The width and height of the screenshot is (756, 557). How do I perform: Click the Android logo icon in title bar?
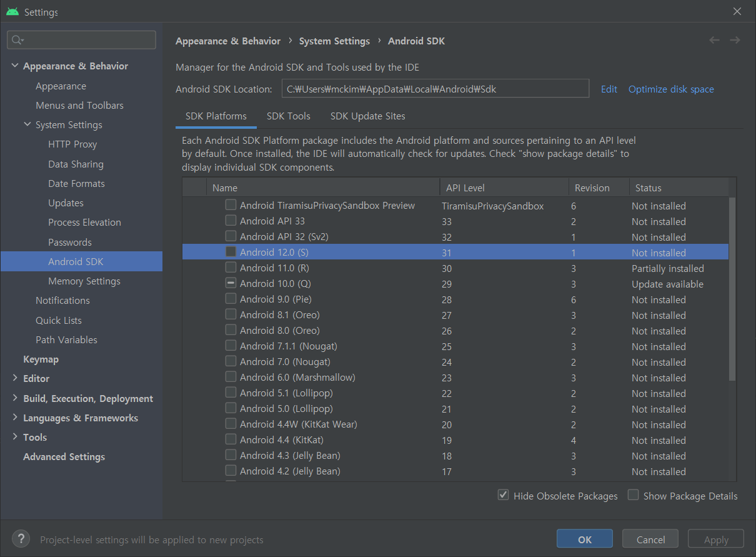[12, 12]
